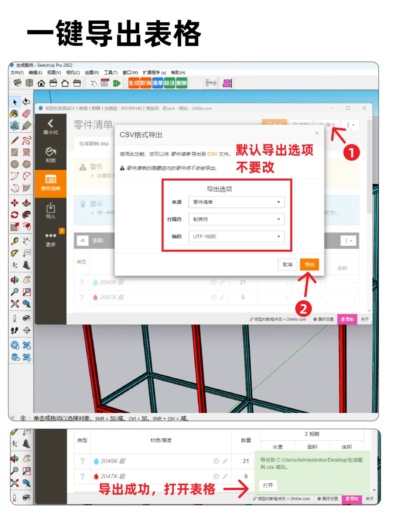The height and width of the screenshot is (532, 399).
Task: Open the 来源 source dropdown showing 零件清单
Action: point(236,202)
